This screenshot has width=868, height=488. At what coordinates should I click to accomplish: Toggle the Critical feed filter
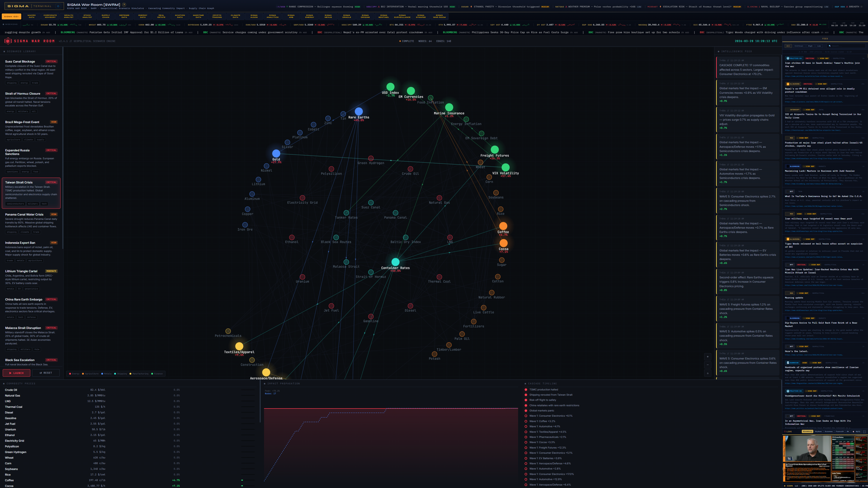pyautogui.click(x=799, y=46)
